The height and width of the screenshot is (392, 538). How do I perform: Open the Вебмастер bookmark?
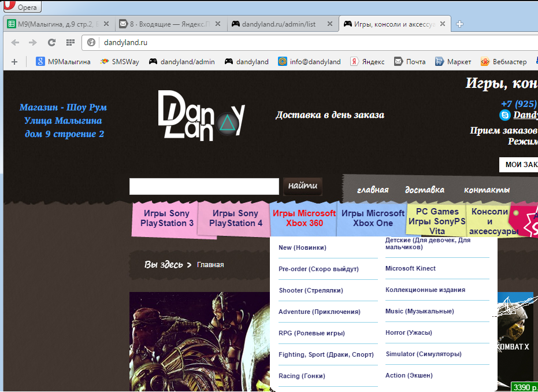503,62
